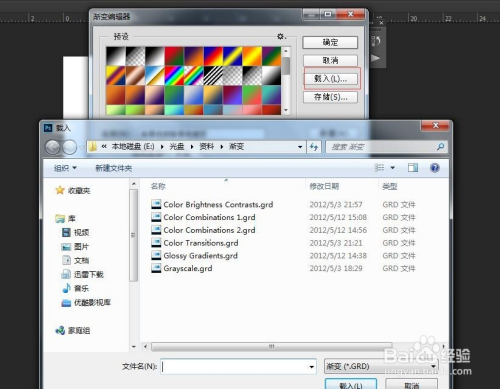Click the horizontal scrollbar under the file list
This screenshot has height=389, width=500.
[272, 347]
